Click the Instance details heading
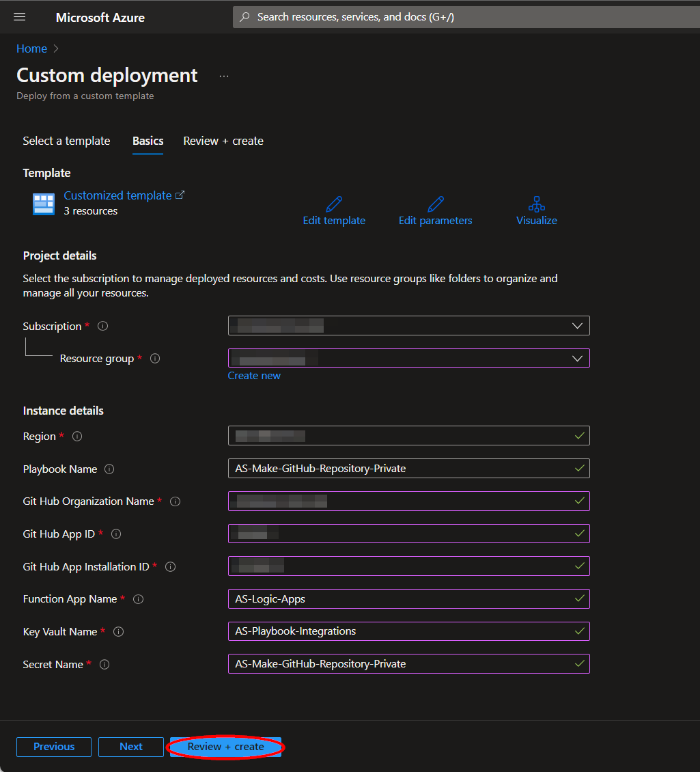Viewport: 700px width, 772px height. [x=63, y=411]
